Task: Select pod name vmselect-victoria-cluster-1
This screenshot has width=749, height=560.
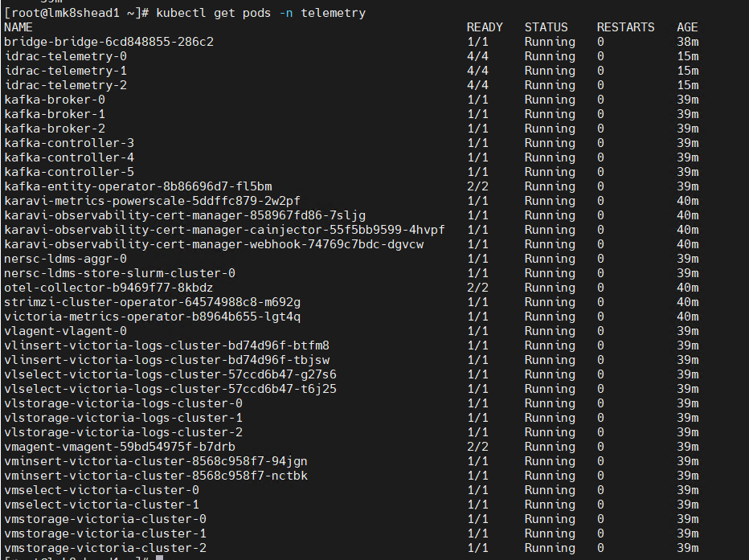Action: coord(101,505)
